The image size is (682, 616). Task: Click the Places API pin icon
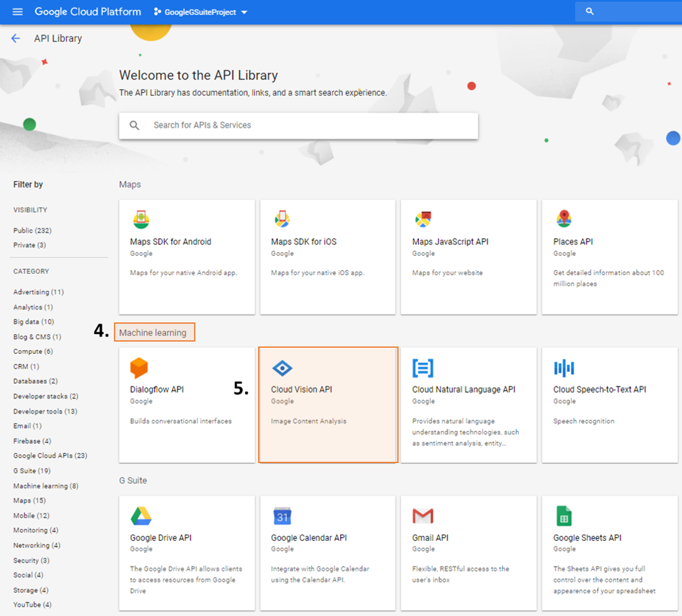point(563,219)
